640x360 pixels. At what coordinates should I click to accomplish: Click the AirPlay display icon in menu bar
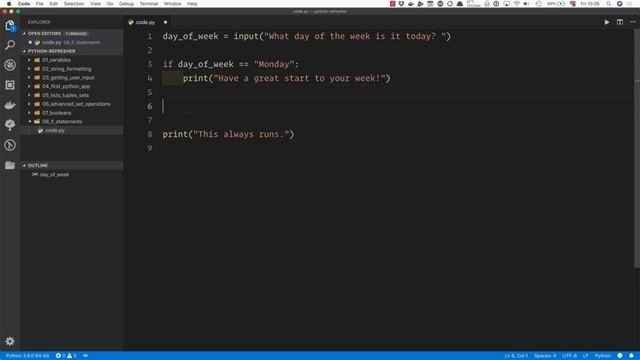[x=507, y=4]
